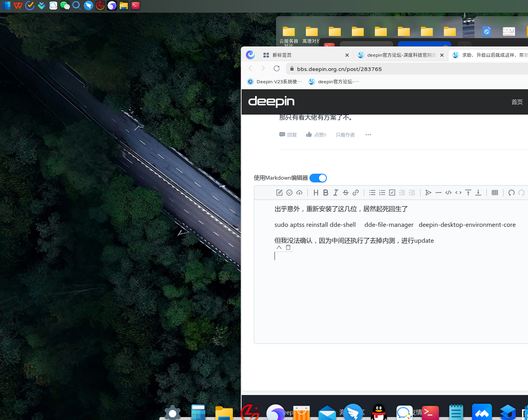This screenshot has width=528, height=420.
Task: Insert a code block using the </> icon
Action: [x=448, y=193]
